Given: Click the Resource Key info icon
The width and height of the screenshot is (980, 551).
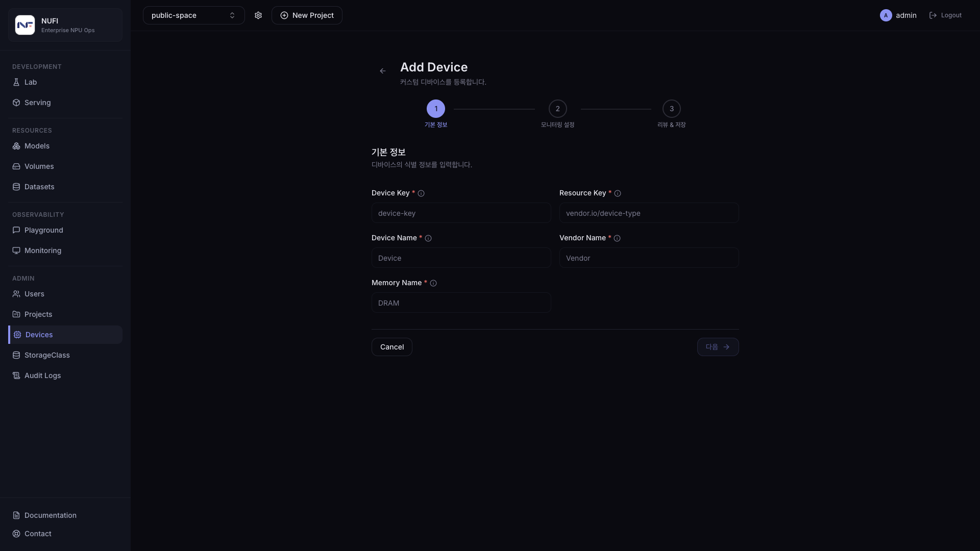Looking at the screenshot, I should tap(618, 193).
